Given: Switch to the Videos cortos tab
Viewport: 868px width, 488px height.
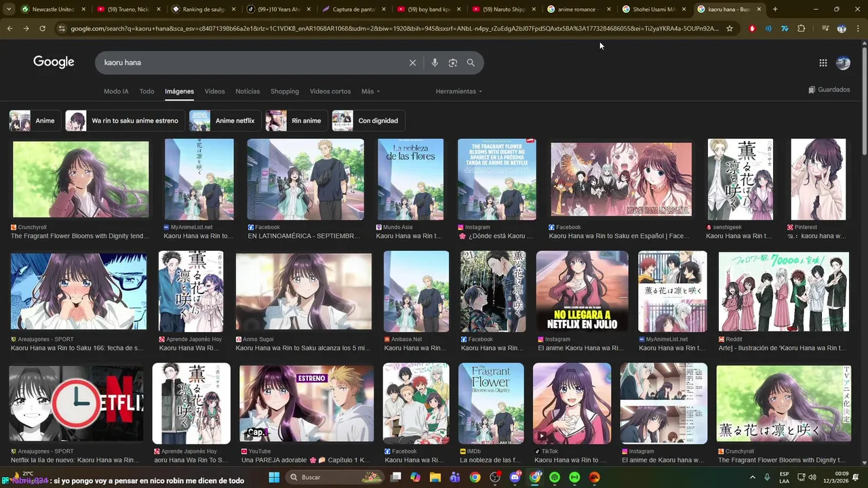Looking at the screenshot, I should 330,91.
